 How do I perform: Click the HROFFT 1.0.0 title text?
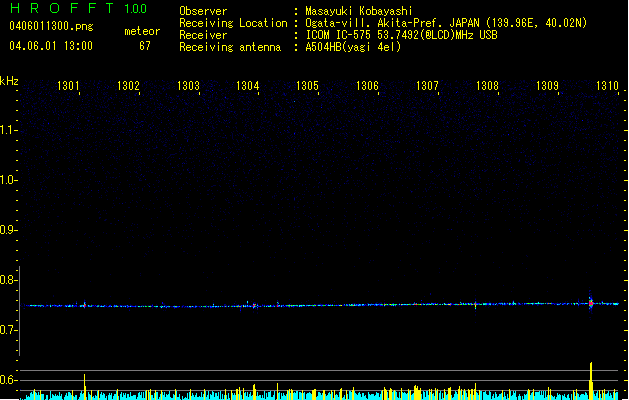coord(79,8)
